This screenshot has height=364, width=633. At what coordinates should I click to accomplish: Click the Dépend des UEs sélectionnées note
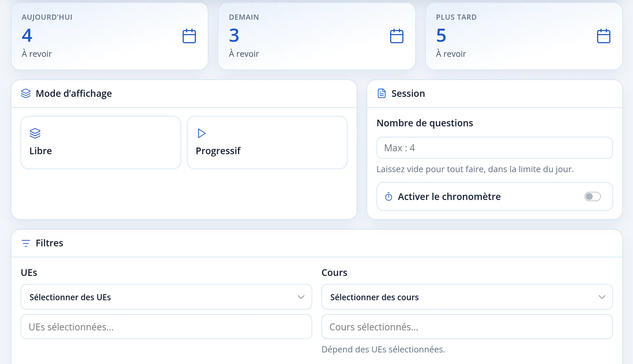[383, 349]
